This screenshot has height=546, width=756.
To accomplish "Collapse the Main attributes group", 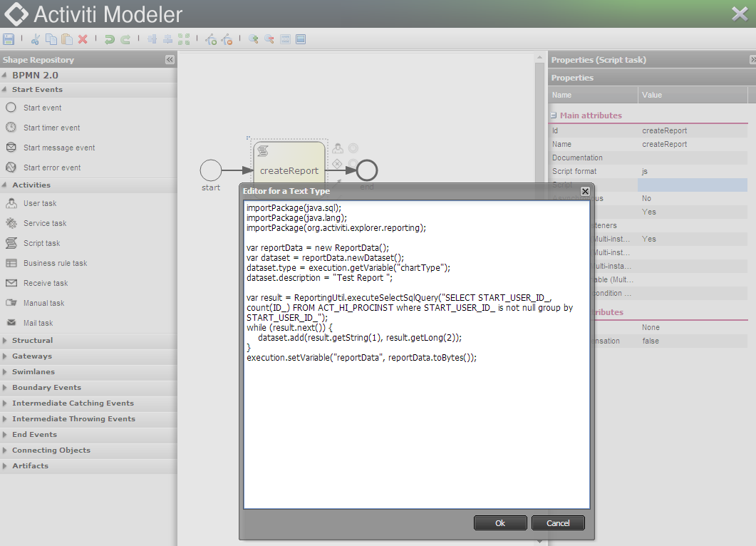I will pyautogui.click(x=554, y=115).
